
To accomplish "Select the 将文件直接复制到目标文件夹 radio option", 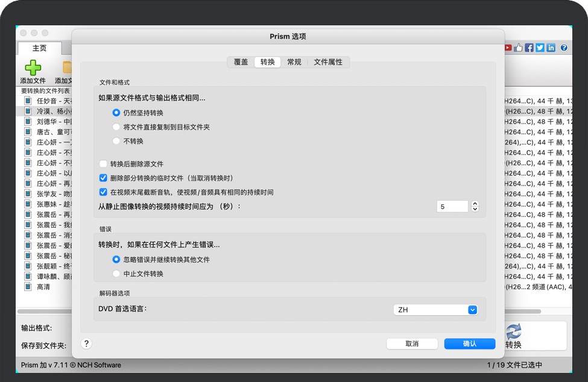I will click(x=116, y=127).
